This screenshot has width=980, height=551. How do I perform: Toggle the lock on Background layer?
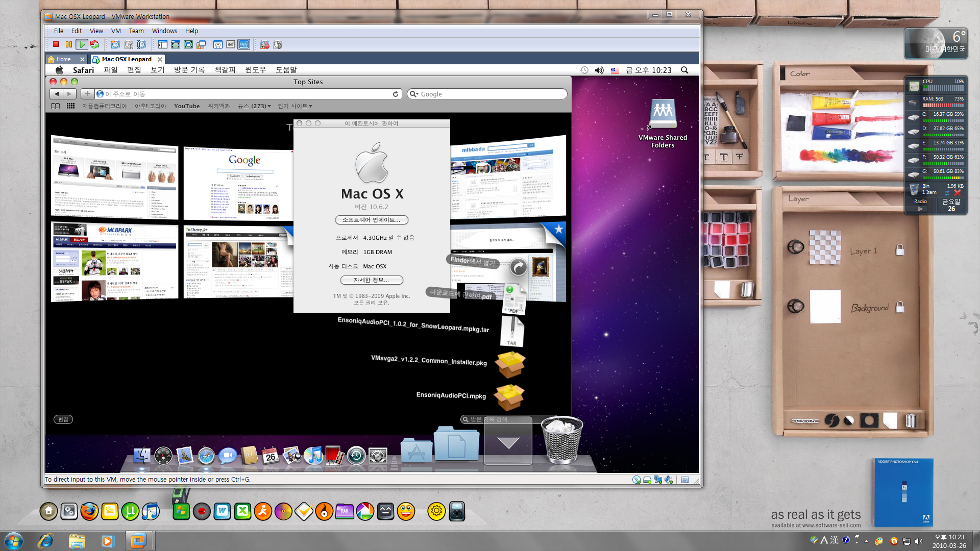coord(900,307)
